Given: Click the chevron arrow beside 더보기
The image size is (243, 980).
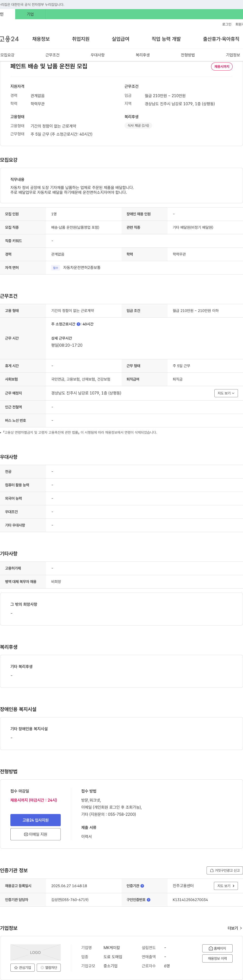Looking at the screenshot, I should tap(241, 928).
